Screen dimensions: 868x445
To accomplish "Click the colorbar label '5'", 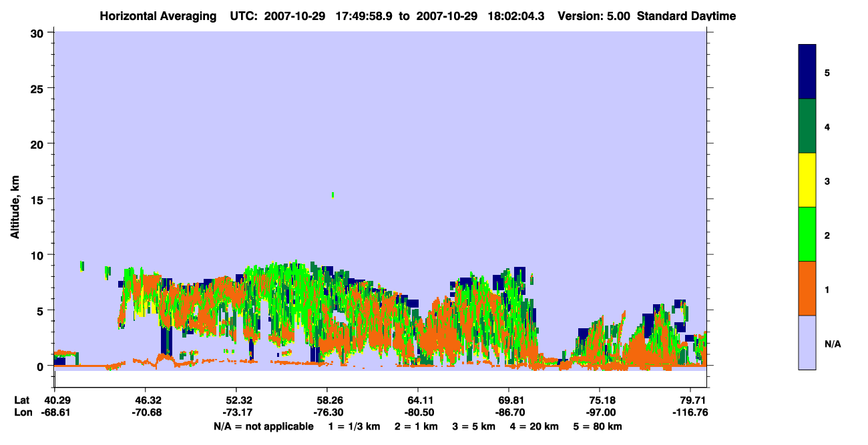I will coord(827,73).
